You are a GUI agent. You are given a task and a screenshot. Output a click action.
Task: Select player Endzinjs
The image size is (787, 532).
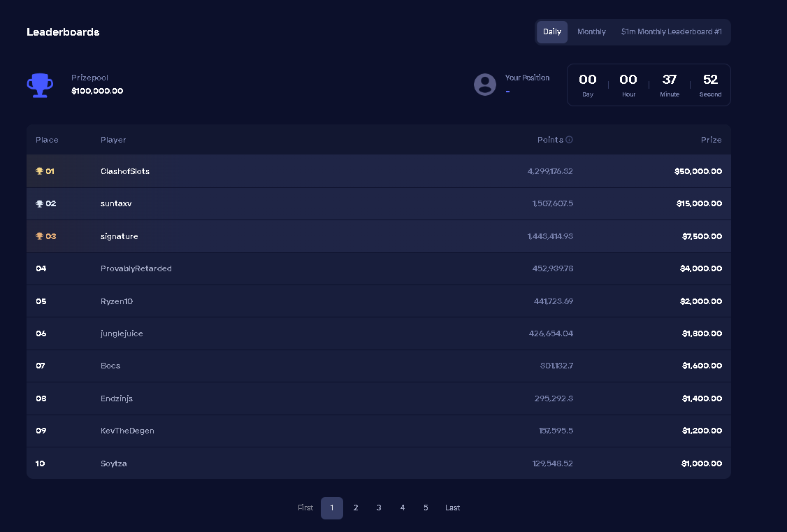pyautogui.click(x=117, y=398)
